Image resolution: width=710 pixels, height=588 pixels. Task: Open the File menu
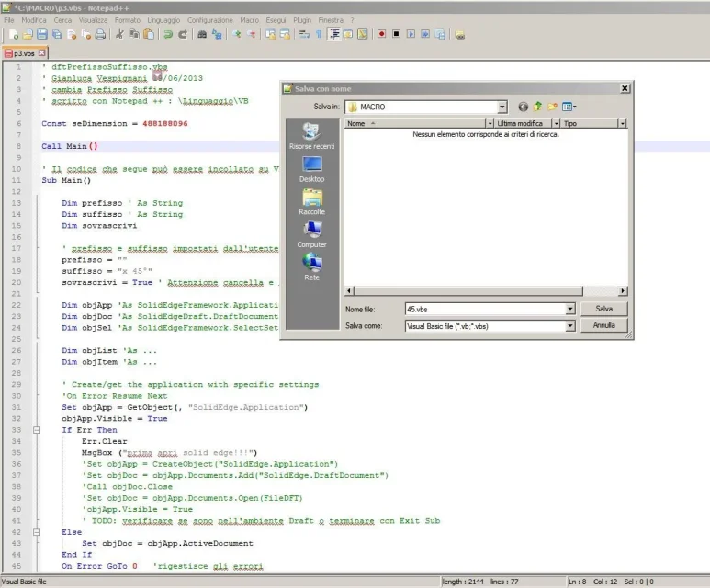pos(9,20)
